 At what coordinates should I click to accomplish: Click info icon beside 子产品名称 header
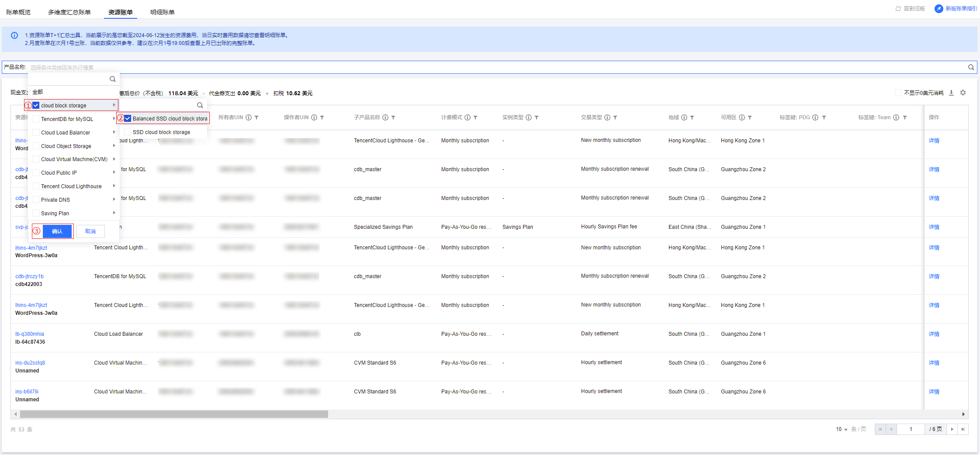point(385,117)
